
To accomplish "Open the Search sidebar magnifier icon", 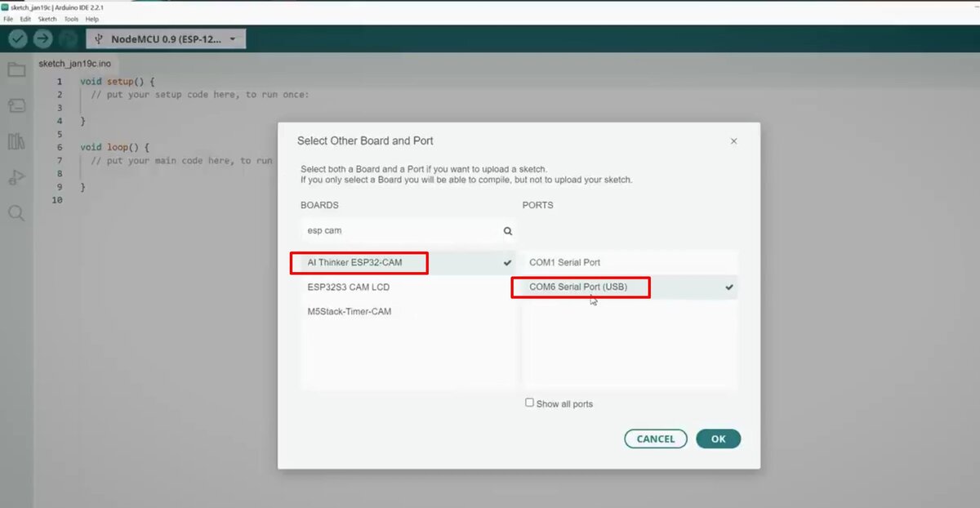I will coord(16,213).
